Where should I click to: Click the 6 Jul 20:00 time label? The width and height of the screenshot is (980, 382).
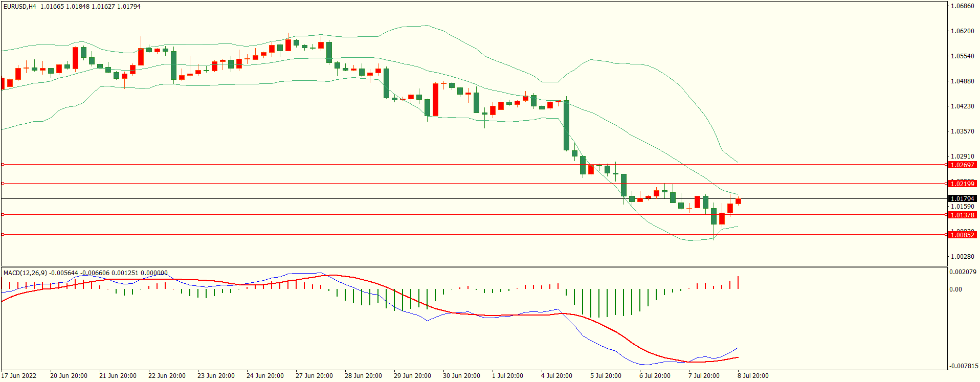tap(655, 376)
